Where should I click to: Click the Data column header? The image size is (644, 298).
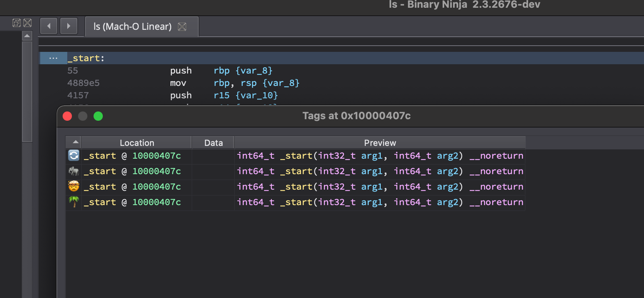click(x=213, y=142)
